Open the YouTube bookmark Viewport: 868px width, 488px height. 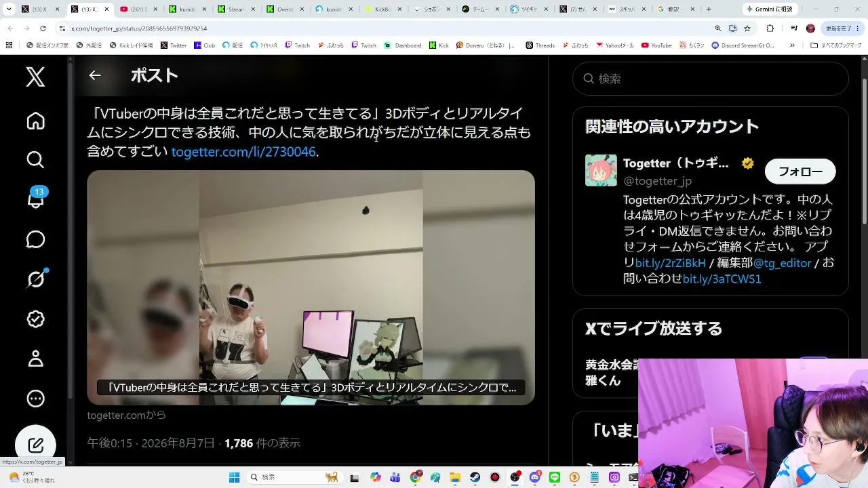656,45
